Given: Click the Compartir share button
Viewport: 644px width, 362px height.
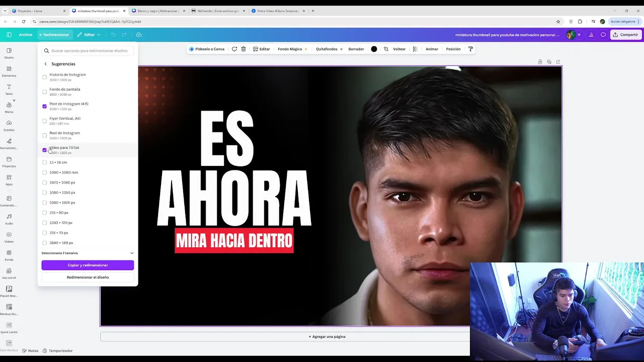Looking at the screenshot, I should pos(625,35).
